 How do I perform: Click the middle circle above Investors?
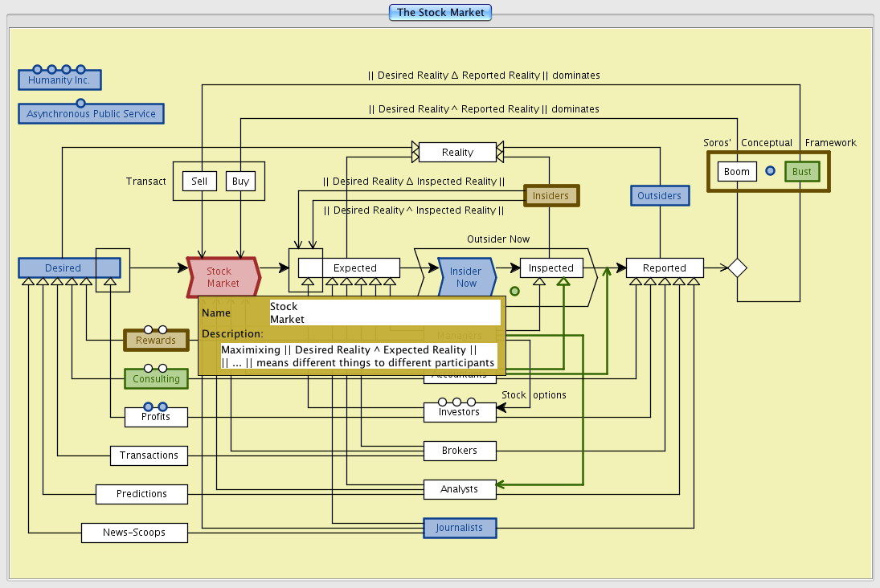click(456, 402)
